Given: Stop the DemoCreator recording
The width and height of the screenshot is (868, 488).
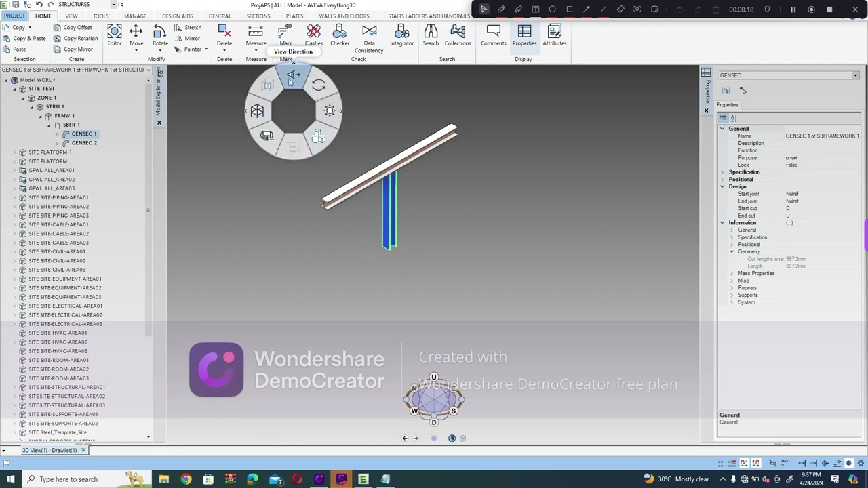Looking at the screenshot, I should point(829,9).
